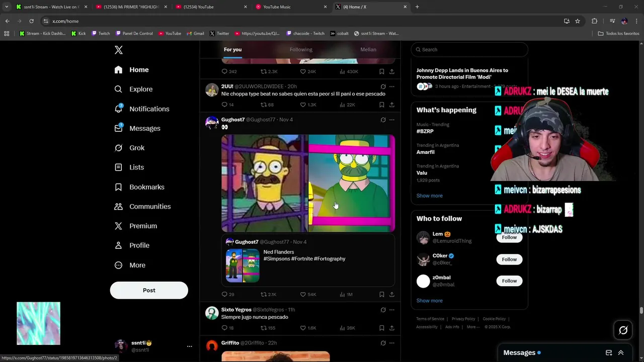
Task: Open quoted Ned Flanders post thumbnail
Action: click(243, 265)
